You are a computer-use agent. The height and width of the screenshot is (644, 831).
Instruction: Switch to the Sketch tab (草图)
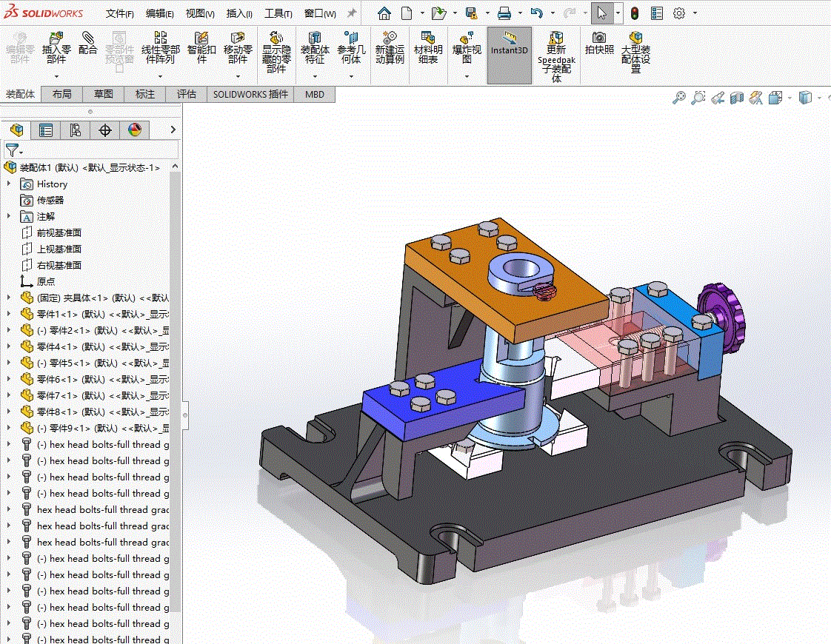tap(104, 94)
